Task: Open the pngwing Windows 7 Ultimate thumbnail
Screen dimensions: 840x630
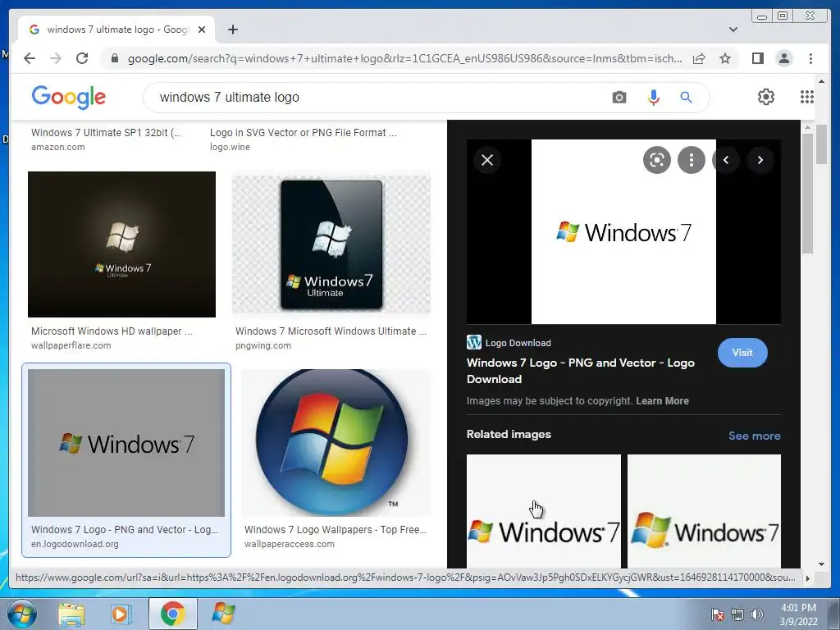Action: click(x=331, y=244)
